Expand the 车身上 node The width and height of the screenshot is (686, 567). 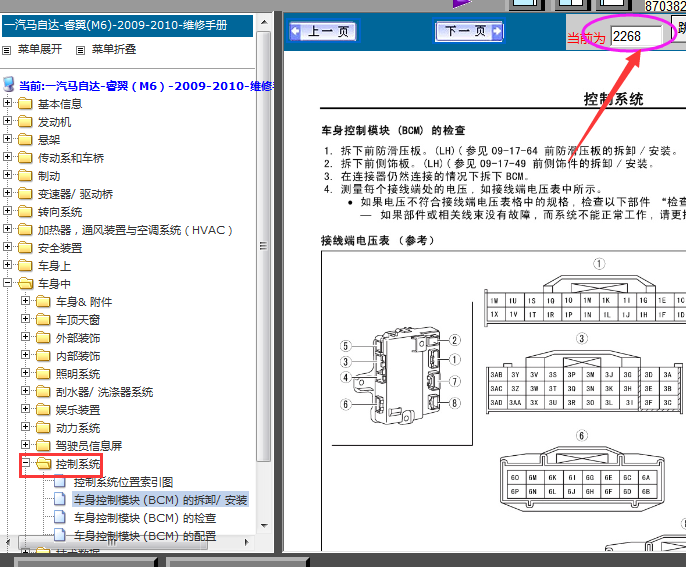7,265
